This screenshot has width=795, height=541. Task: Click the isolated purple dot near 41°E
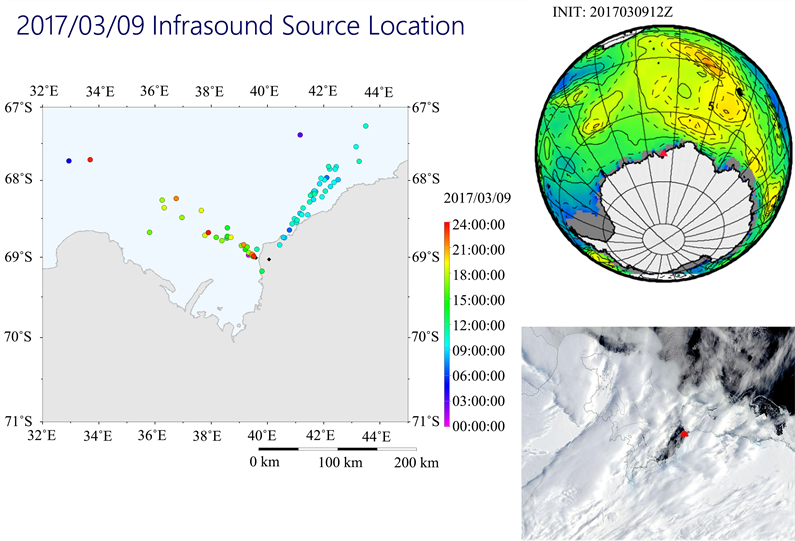[x=299, y=135]
